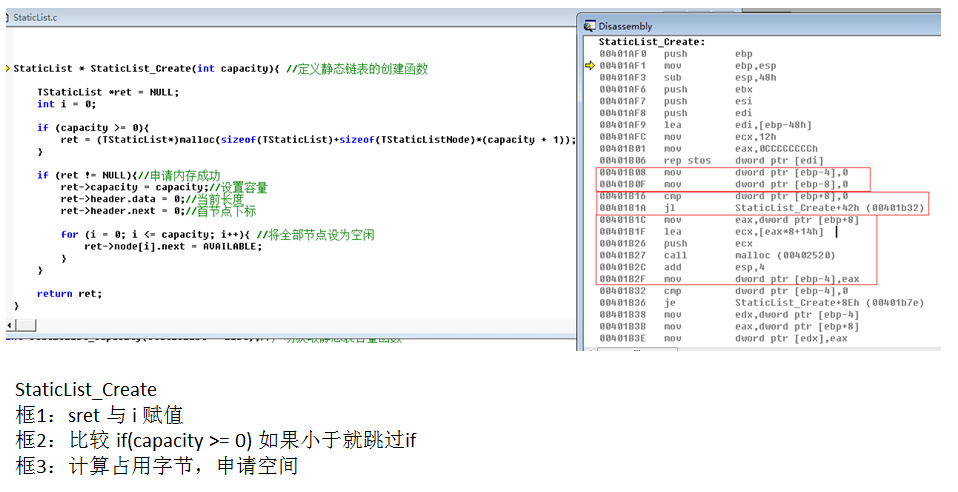Screen dimensions: 958x492
Task: Click the Disassembly window icon
Action: click(590, 26)
